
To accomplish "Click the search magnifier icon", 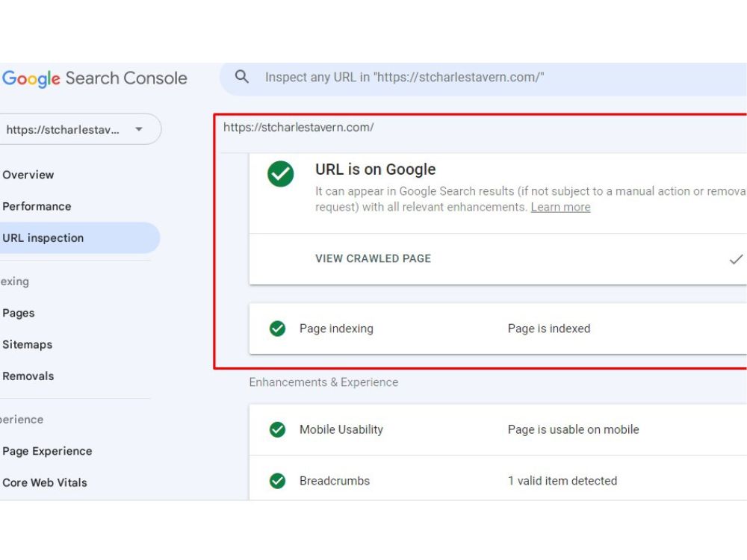I will (x=242, y=77).
